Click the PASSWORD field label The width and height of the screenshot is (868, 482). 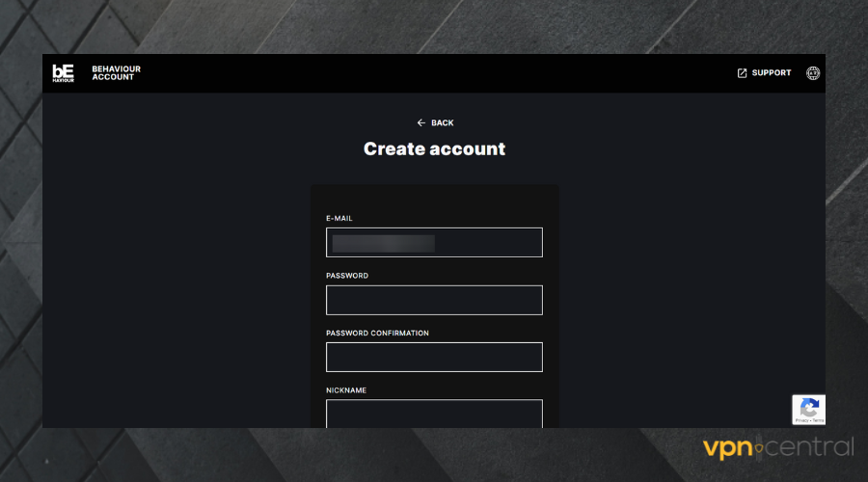347,276
